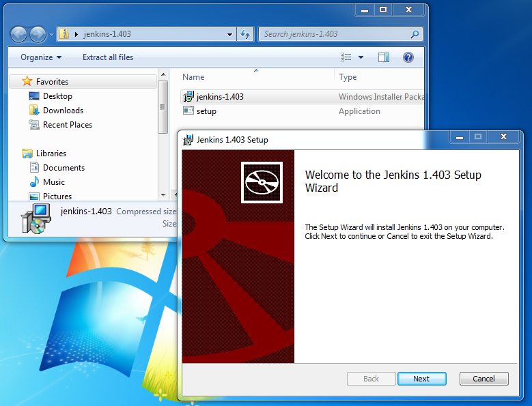Open the Organize menu
This screenshot has height=406, width=532.
coord(41,57)
